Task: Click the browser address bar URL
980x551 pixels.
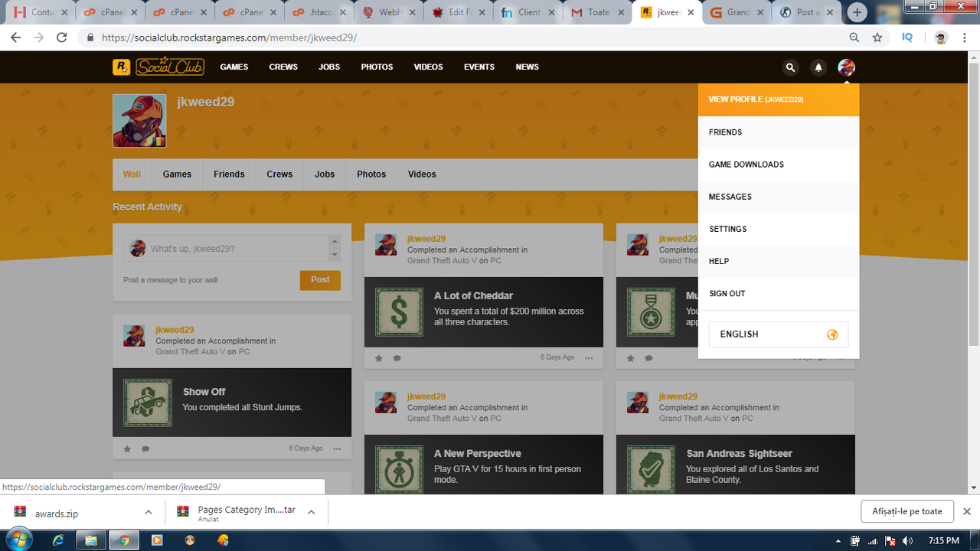Action: (229, 37)
